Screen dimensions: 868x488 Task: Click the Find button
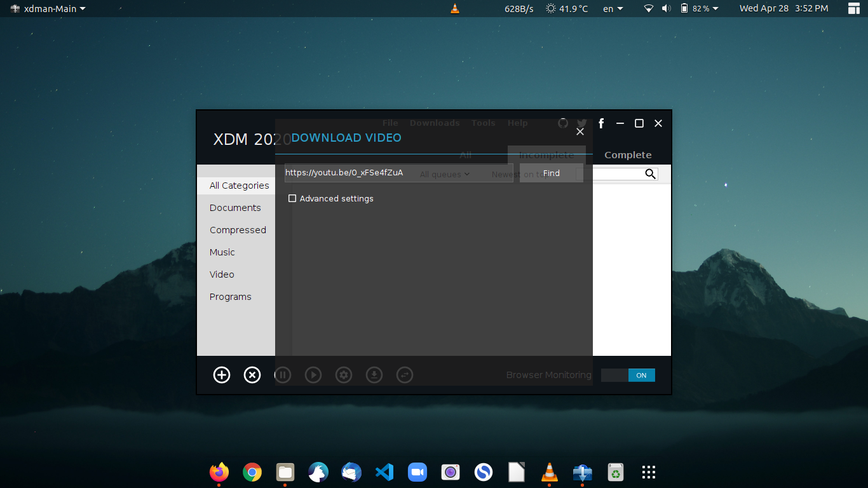[x=551, y=173]
